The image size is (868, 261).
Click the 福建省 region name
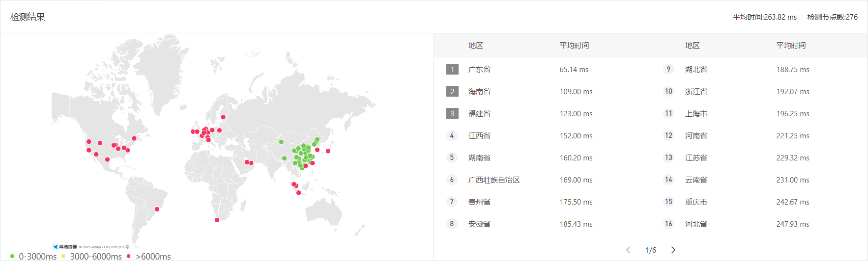479,114
